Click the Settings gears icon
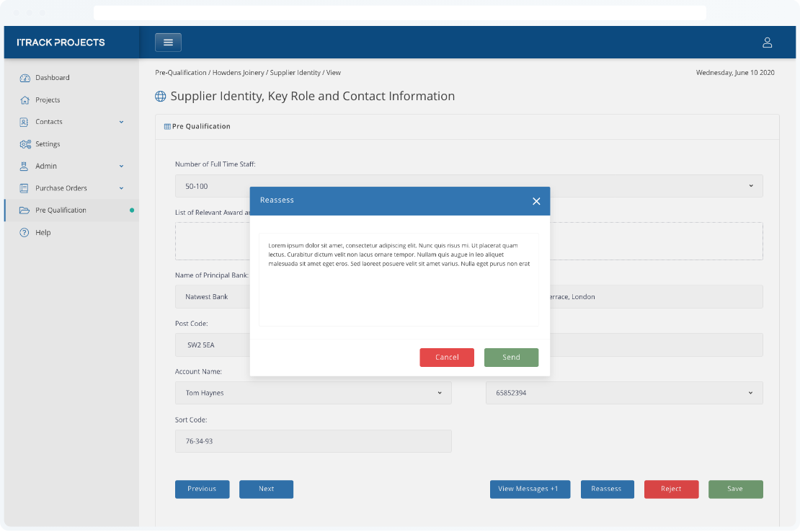The image size is (800, 532). [x=25, y=144]
